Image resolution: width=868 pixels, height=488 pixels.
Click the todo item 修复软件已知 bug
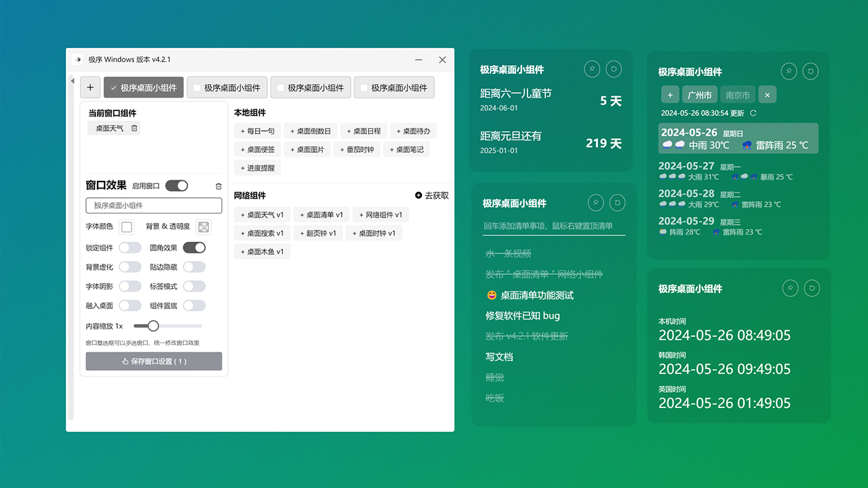(x=523, y=316)
